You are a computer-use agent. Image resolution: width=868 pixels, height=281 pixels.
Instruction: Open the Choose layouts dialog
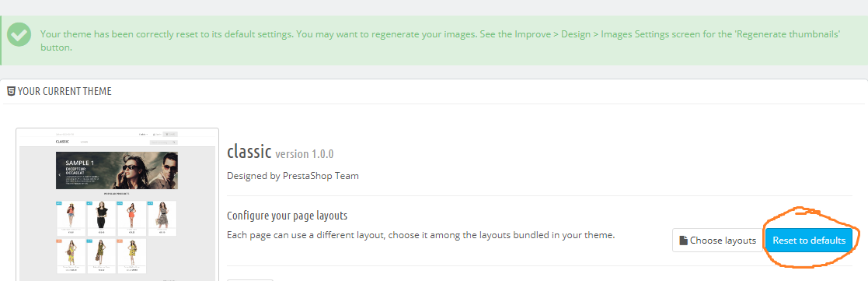point(717,241)
